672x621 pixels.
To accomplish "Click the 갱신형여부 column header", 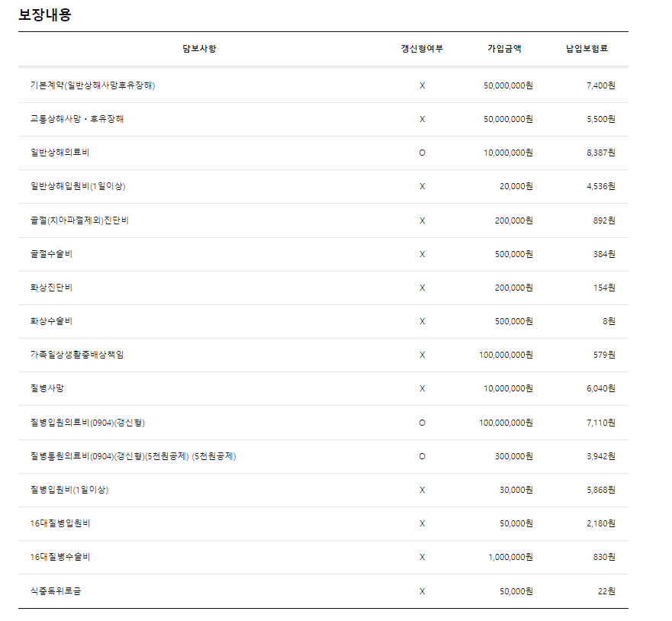I will (x=422, y=49).
